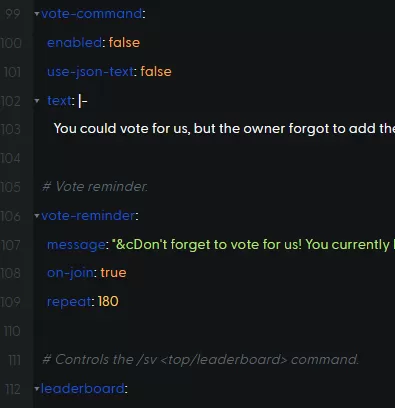Viewport: 395px width, 408px height.
Task: Click the 'text' key on line 102
Action: [59, 101]
